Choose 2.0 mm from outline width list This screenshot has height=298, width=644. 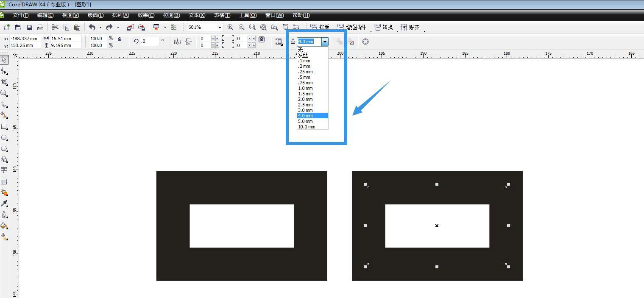coord(305,99)
